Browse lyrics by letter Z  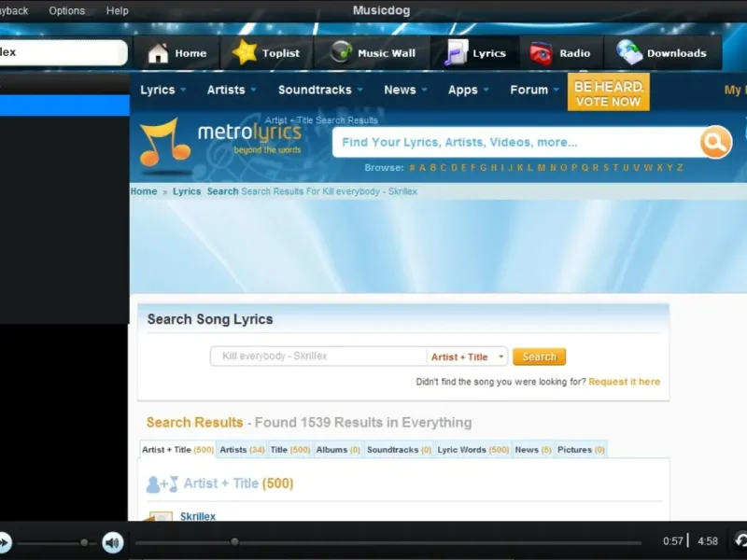680,168
